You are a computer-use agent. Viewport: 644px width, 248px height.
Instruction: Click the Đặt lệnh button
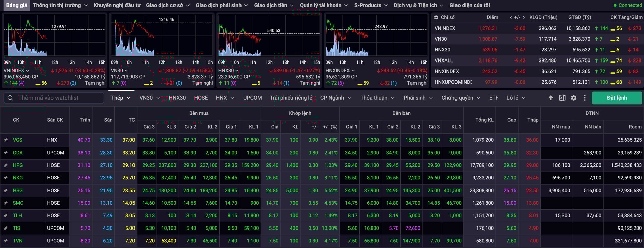(x=616, y=98)
